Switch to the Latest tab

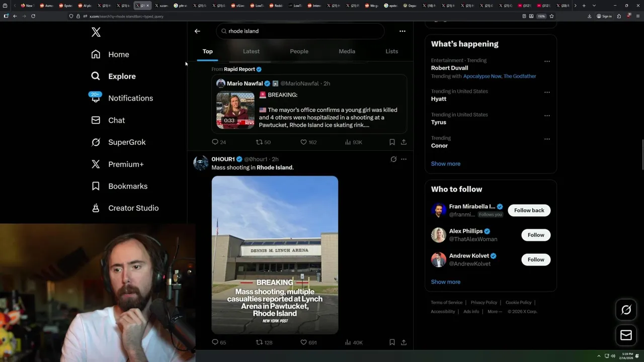tap(251, 51)
